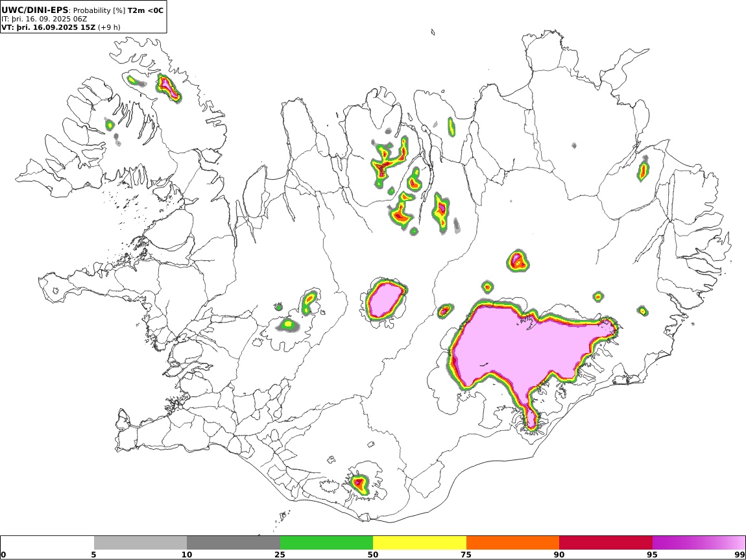Click the legend tick label '25'
Screen dimensions: 746x560
[x=280, y=555]
